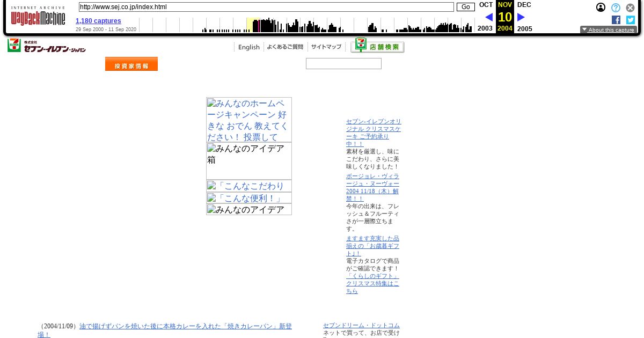Click the site search input field

coord(343,64)
